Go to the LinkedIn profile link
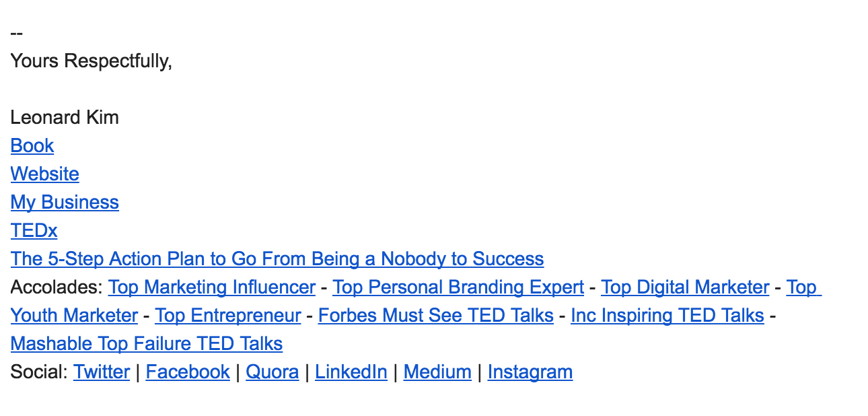This screenshot has height=416, width=868. click(x=351, y=372)
